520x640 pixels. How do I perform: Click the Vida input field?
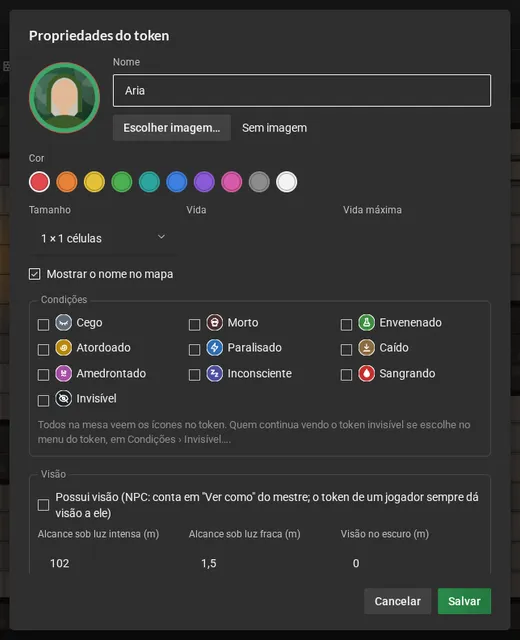pos(260,238)
